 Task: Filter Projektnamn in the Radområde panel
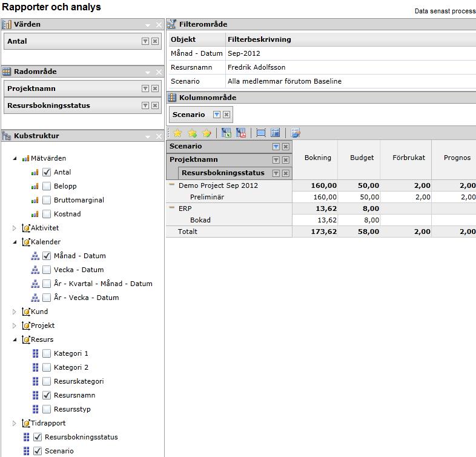[145, 88]
